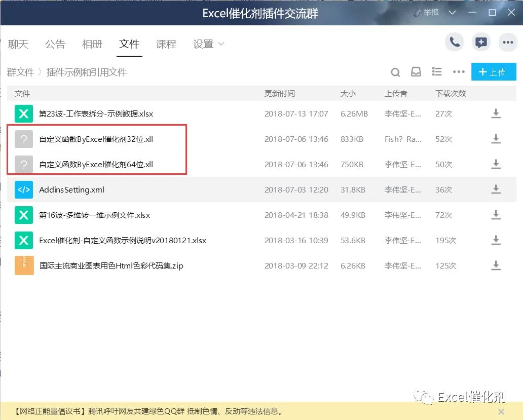Sort files by 大小 column header
The width and height of the screenshot is (523, 420).
tap(348, 94)
